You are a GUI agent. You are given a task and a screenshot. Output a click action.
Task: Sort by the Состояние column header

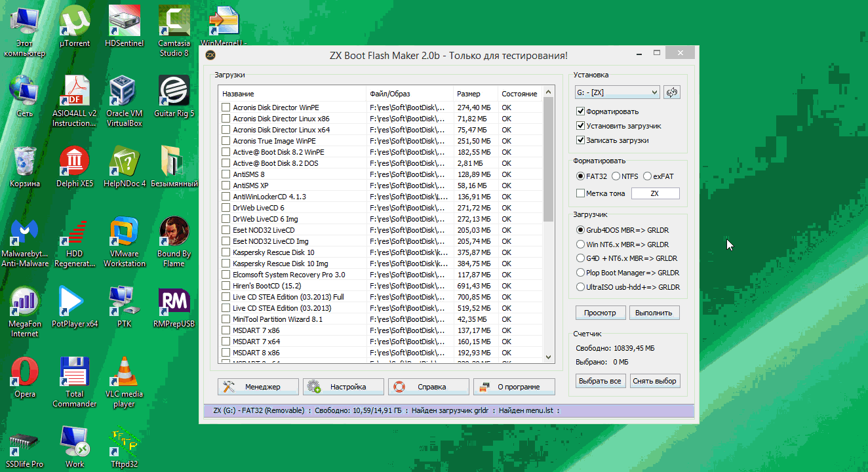pyautogui.click(x=521, y=94)
